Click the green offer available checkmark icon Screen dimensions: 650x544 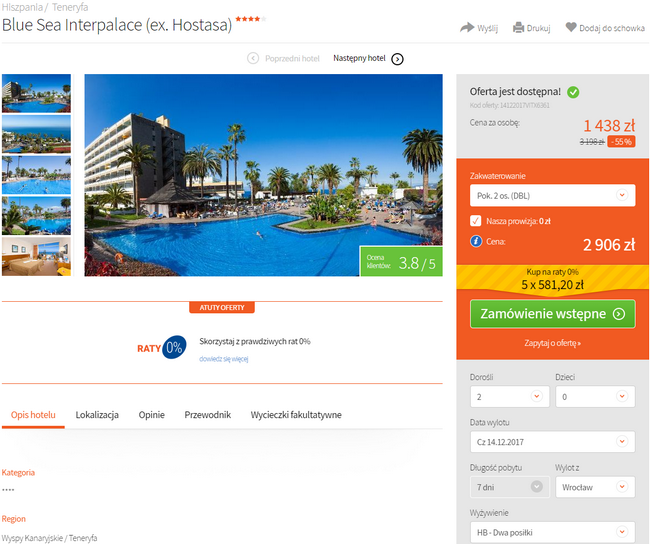click(x=573, y=92)
